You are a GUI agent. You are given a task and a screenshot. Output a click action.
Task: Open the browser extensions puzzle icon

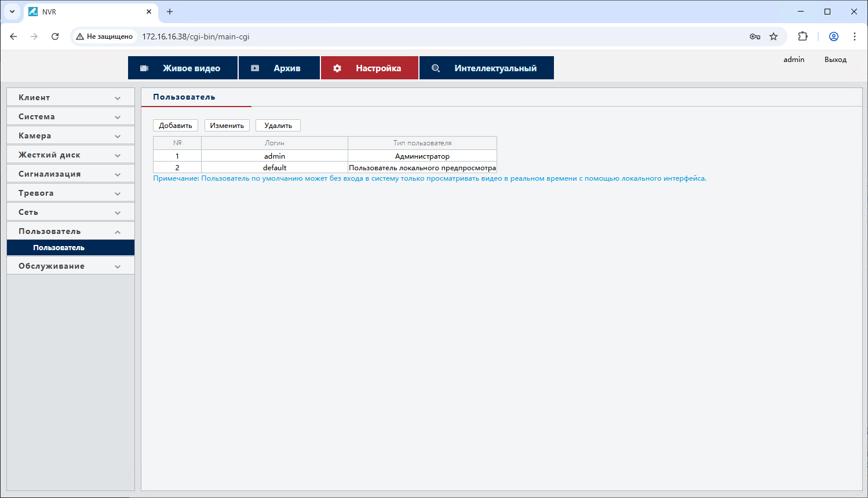click(803, 36)
